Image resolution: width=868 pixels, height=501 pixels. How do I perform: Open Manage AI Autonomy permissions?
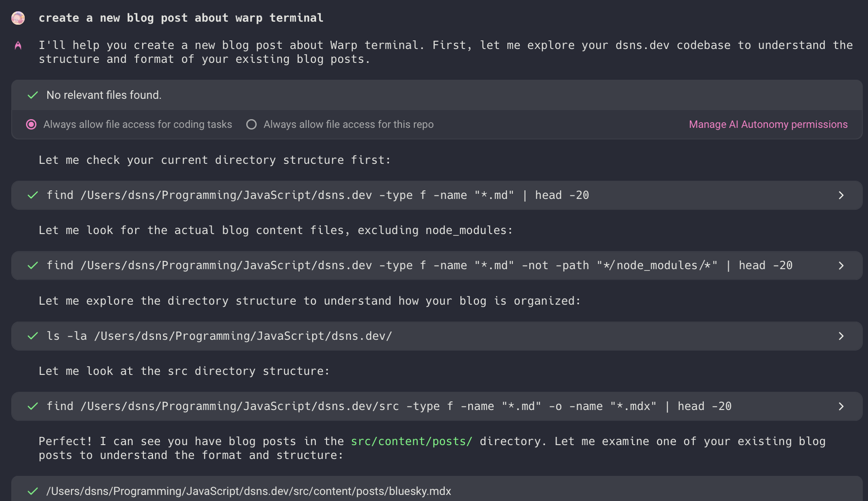click(x=768, y=124)
